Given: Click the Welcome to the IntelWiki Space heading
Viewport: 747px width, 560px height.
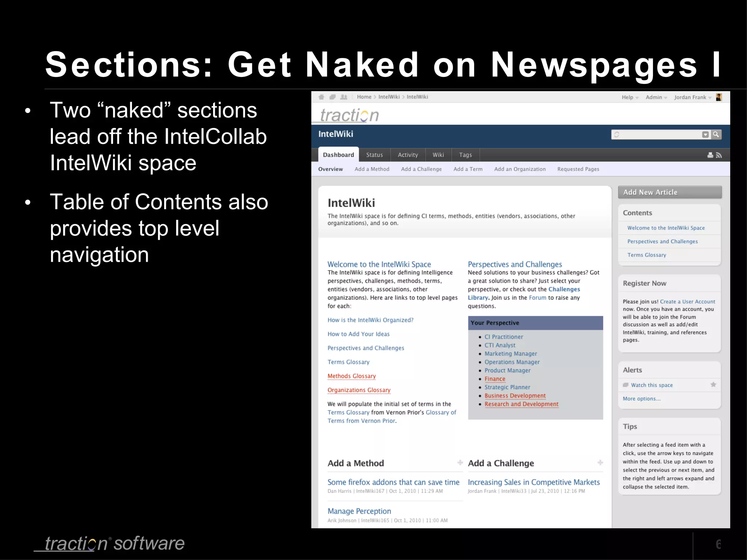Looking at the screenshot, I should [379, 264].
